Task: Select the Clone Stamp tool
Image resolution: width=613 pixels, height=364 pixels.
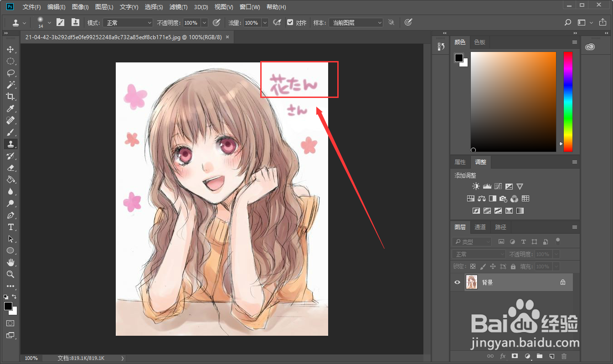Action: pos(11,144)
